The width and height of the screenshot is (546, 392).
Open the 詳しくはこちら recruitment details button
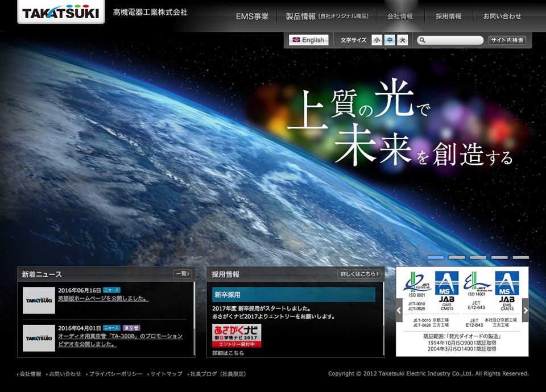click(x=359, y=274)
